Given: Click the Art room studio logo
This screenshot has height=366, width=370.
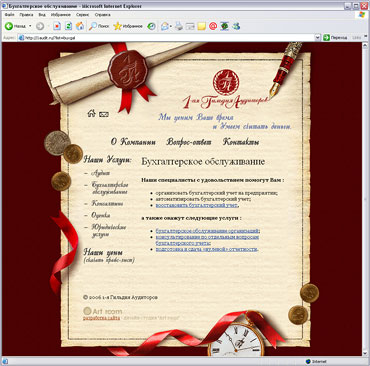Looking at the screenshot, I should (103, 311).
